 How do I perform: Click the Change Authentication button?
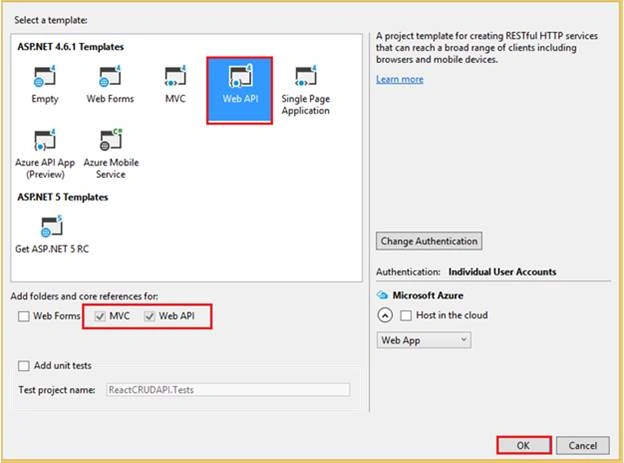pyautogui.click(x=429, y=241)
